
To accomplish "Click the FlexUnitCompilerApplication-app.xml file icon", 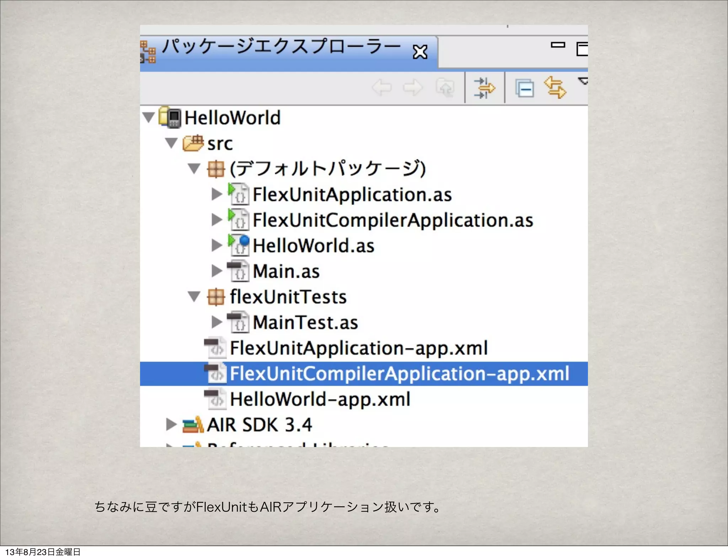I will [215, 373].
